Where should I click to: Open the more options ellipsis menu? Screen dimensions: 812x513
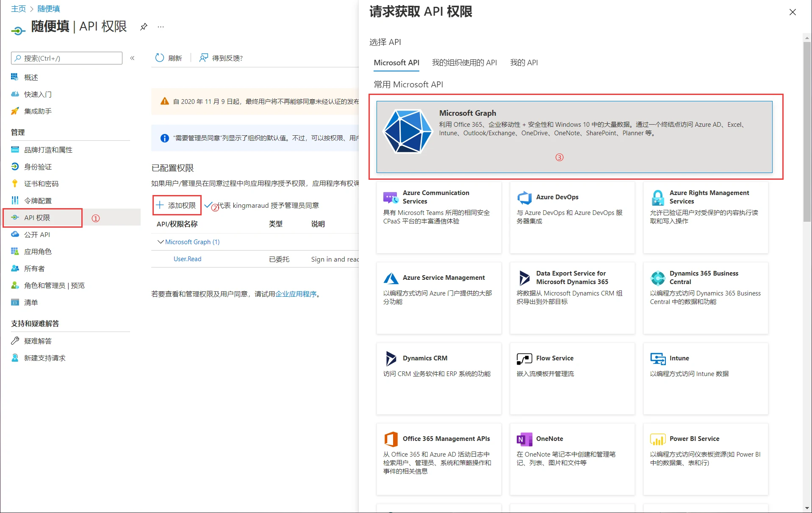(161, 27)
